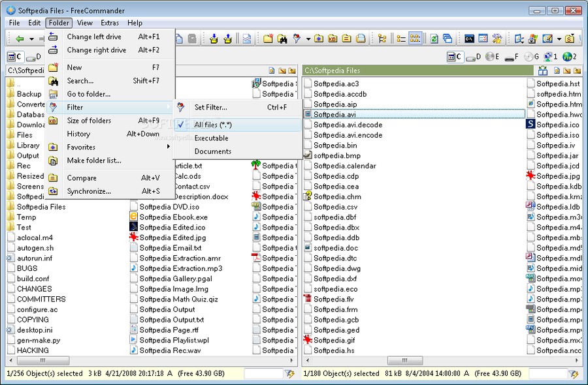588x385 pixels.
Task: Click the Search binoculars toolbar icon
Action: (282, 38)
